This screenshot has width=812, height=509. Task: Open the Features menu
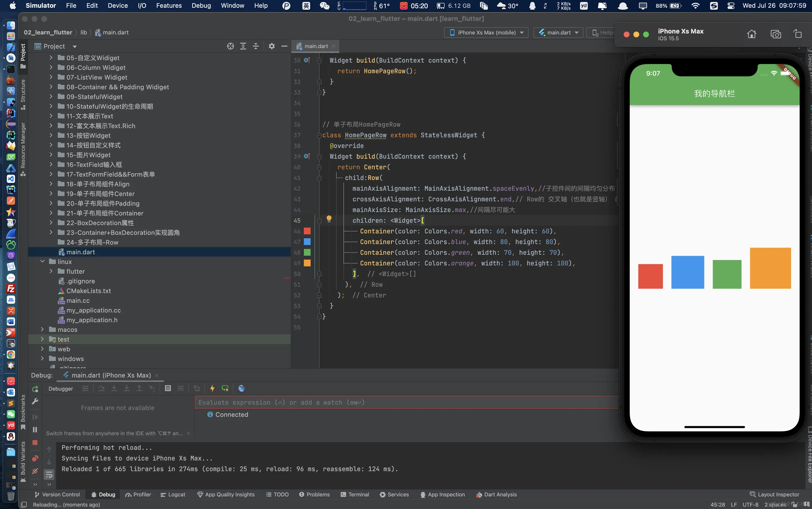pyautogui.click(x=169, y=6)
